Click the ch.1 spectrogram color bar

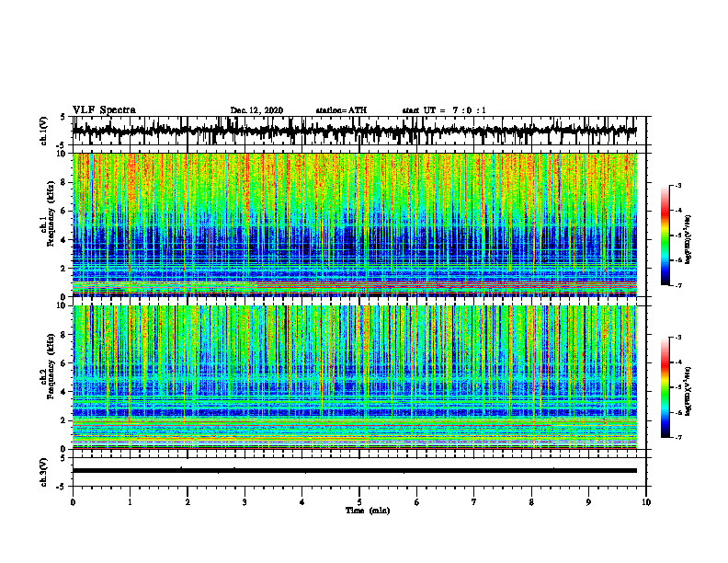click(665, 236)
